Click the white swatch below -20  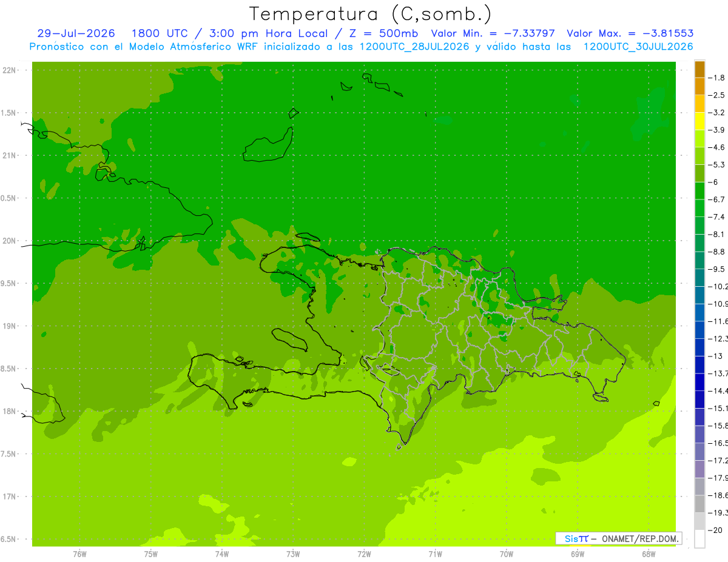pyautogui.click(x=699, y=539)
